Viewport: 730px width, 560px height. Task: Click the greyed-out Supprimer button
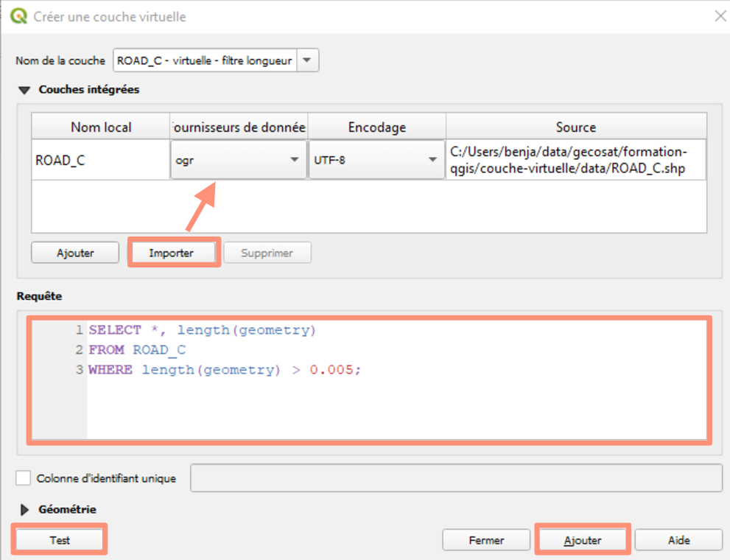[267, 253]
